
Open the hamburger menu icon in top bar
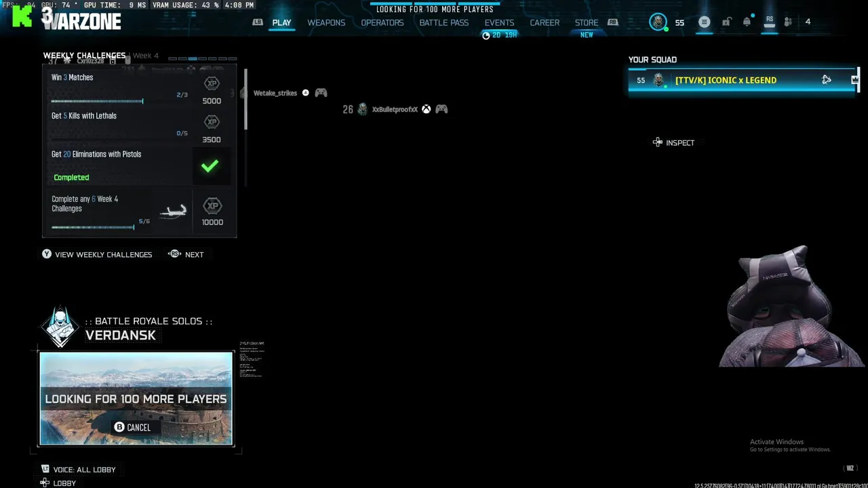pos(704,22)
